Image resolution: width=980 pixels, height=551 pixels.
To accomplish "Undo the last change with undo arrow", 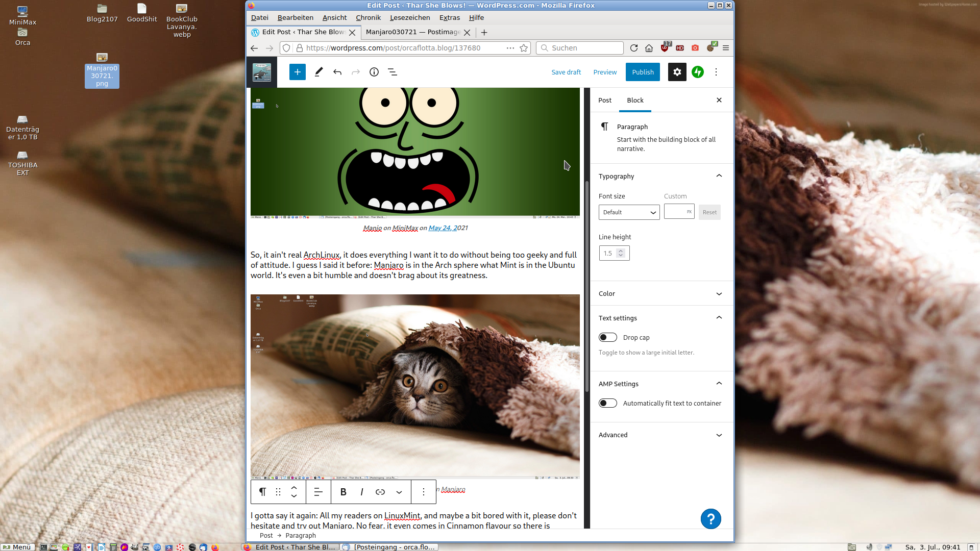I will pos(337,72).
